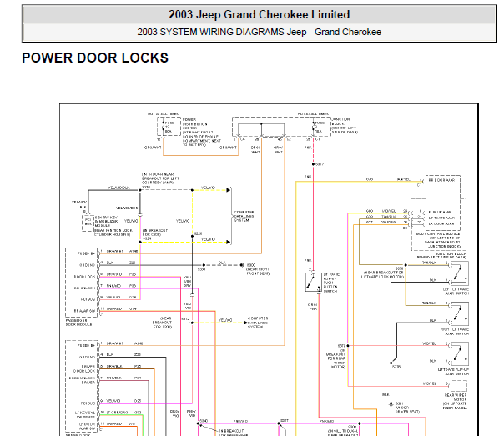Click the 'G300' ground label near right front seat
This screenshot has width=504, height=436.
point(250,265)
